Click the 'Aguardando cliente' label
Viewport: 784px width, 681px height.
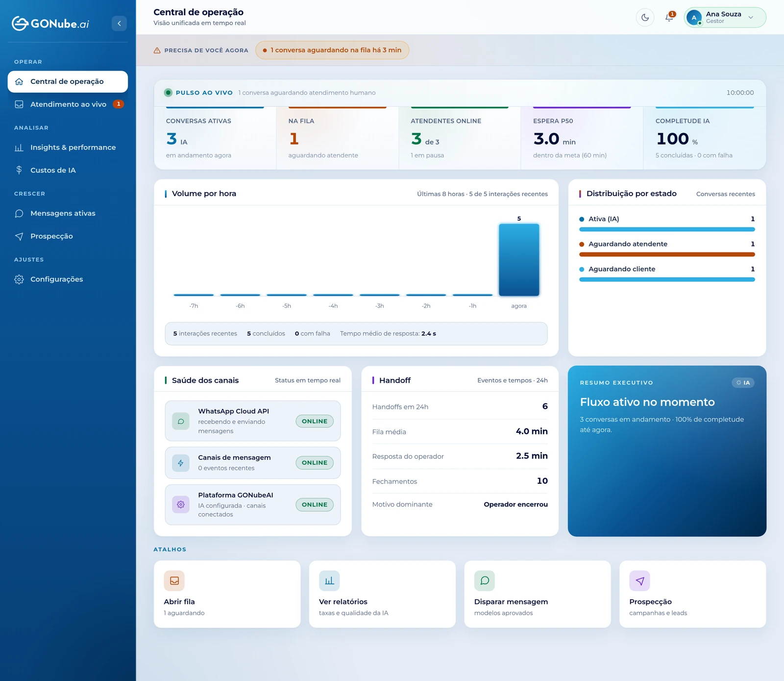(x=622, y=269)
